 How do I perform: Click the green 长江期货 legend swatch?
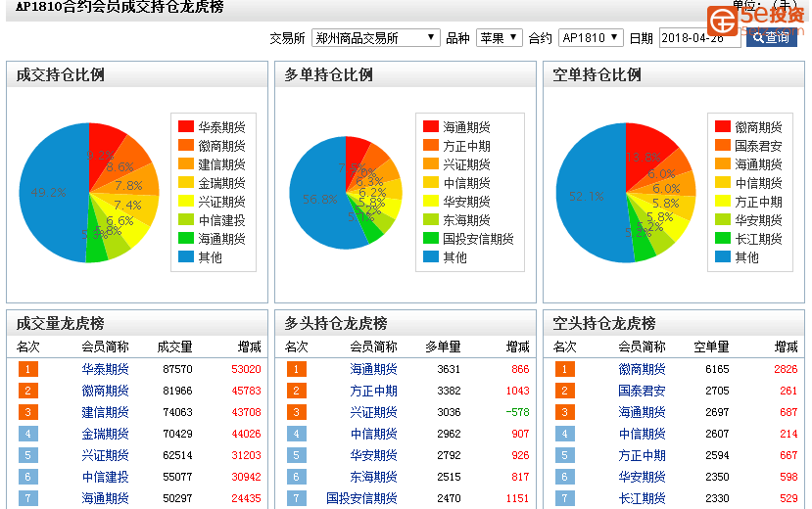723,239
